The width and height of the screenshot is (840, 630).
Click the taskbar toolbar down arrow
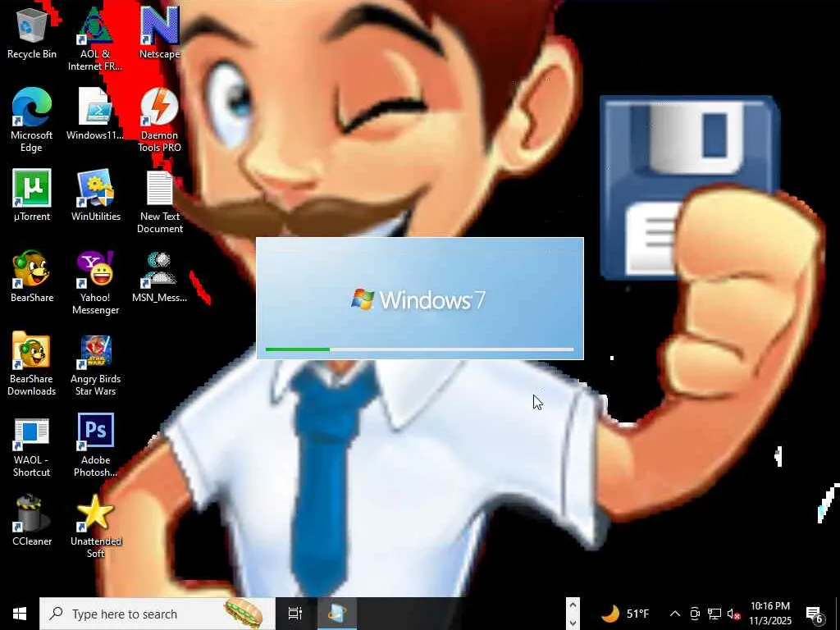[x=572, y=622]
